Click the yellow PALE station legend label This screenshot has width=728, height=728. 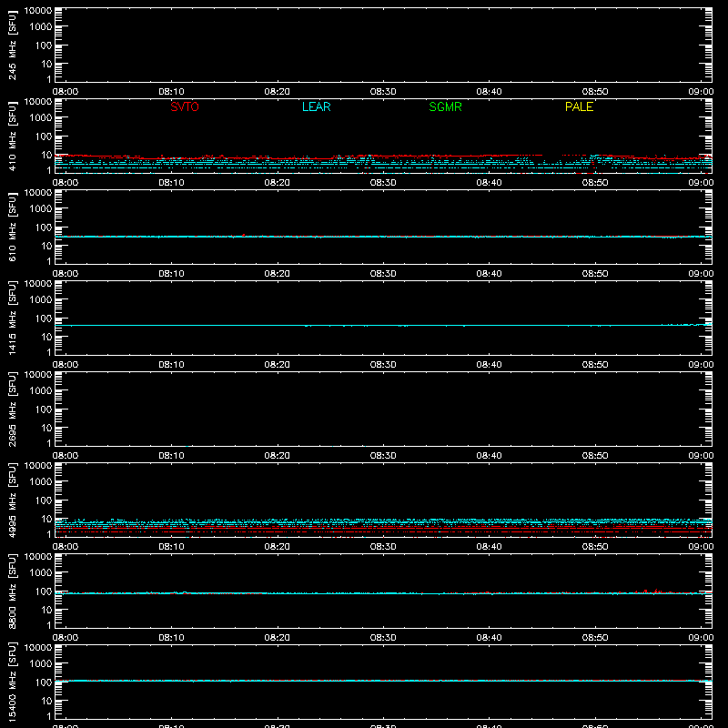coord(579,106)
